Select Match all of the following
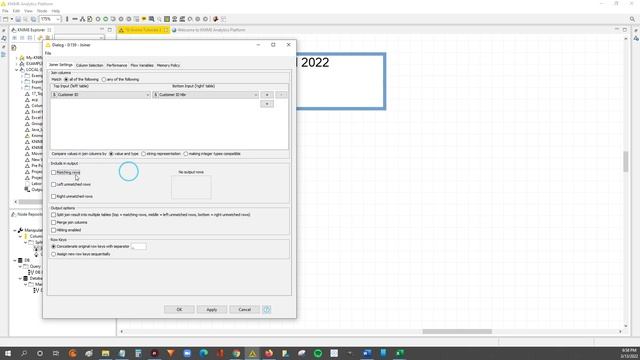640x360 pixels. point(66,80)
